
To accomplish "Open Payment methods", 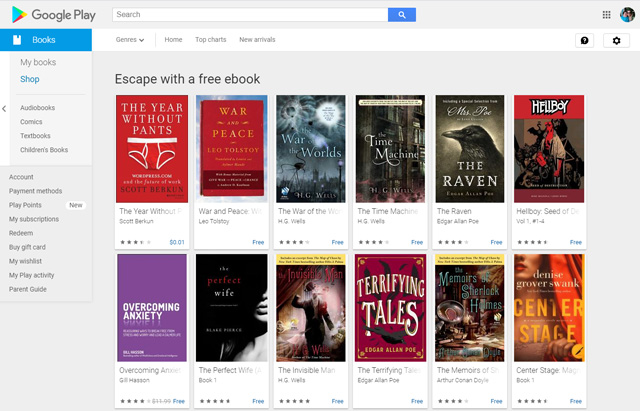I will click(36, 191).
